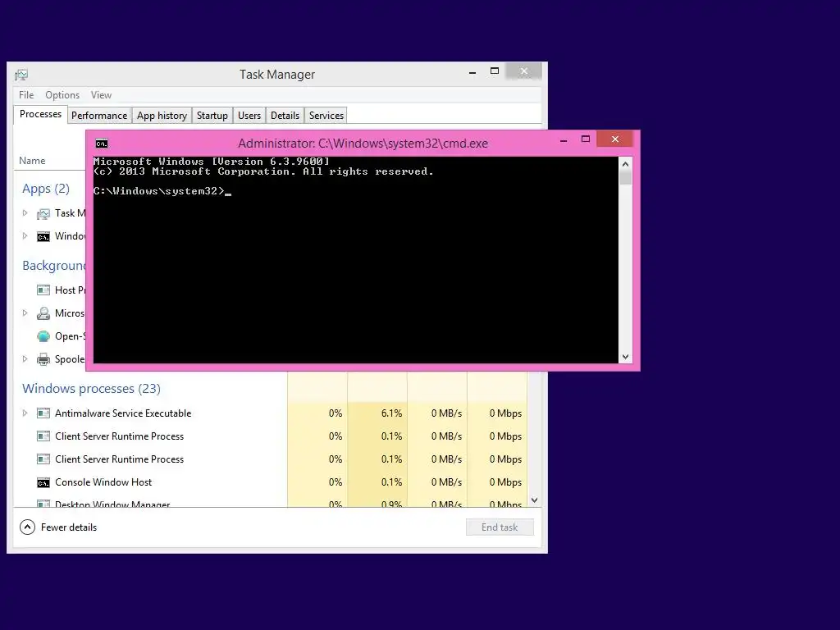Viewport: 840px width, 630px height.
Task: Open the View menu in Task Manager
Action: pos(101,95)
